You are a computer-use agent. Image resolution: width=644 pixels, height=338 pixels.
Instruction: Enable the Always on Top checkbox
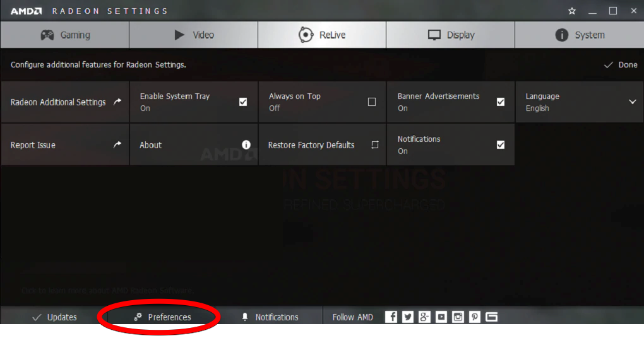pos(372,102)
